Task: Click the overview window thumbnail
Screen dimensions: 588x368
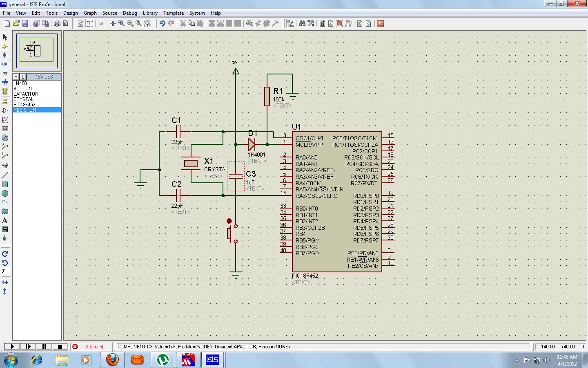Action: 37,50
